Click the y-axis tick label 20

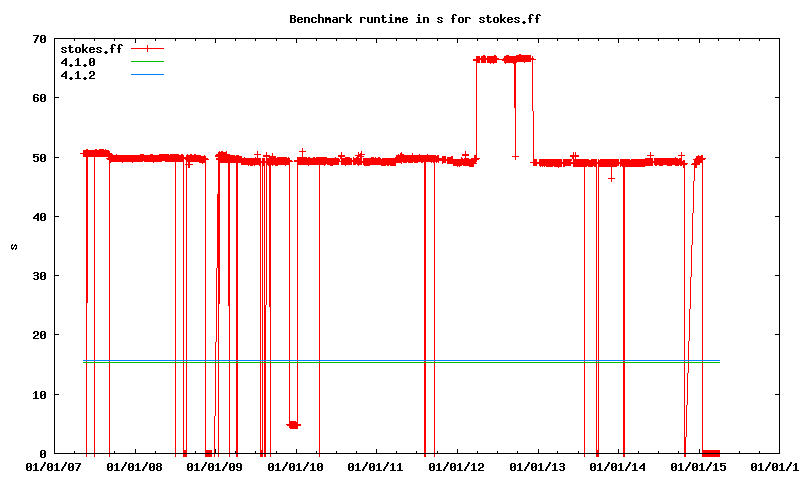pos(39,335)
